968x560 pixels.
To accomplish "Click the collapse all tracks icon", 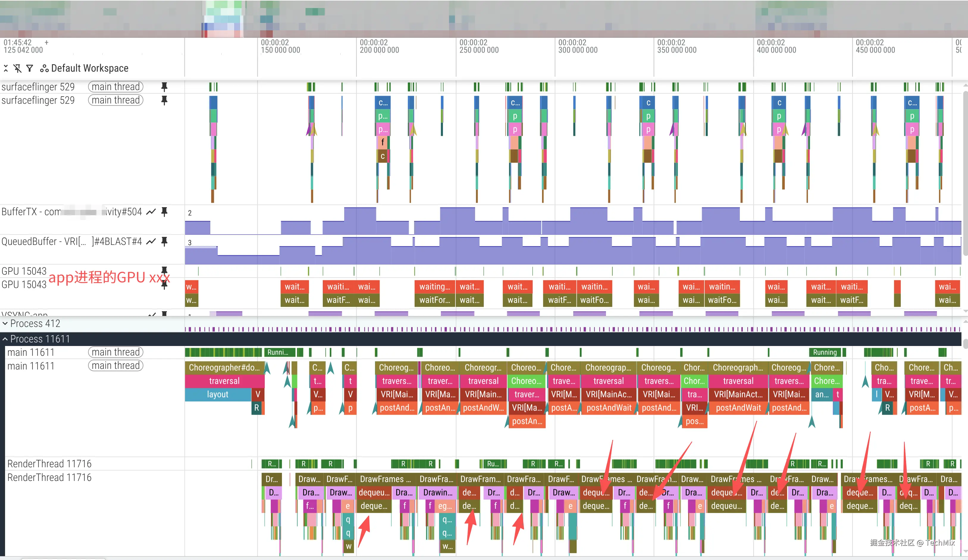I will pyautogui.click(x=6, y=68).
